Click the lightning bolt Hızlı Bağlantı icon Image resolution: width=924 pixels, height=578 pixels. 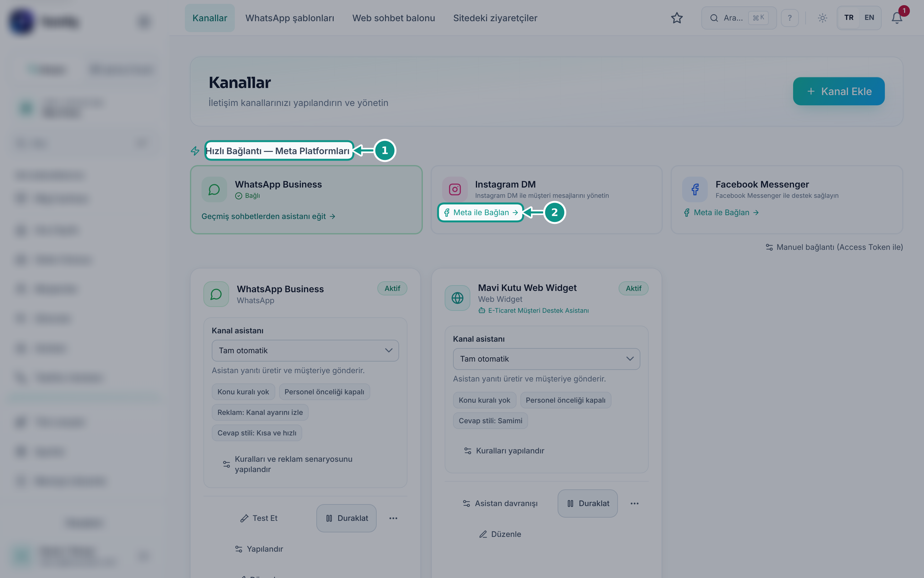tap(195, 151)
